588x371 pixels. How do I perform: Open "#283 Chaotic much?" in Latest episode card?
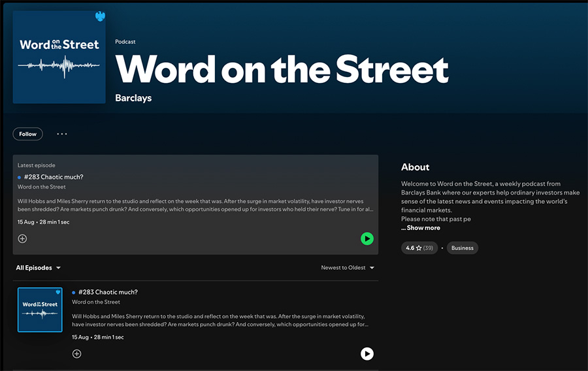(x=54, y=177)
